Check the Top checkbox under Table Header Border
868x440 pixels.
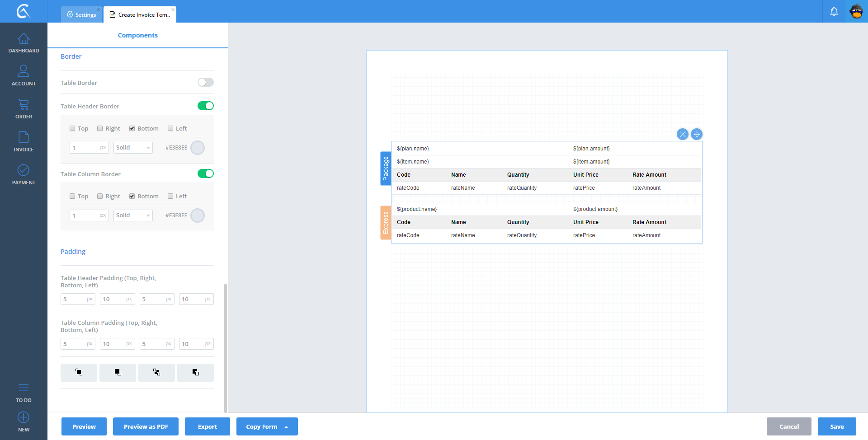(x=72, y=128)
